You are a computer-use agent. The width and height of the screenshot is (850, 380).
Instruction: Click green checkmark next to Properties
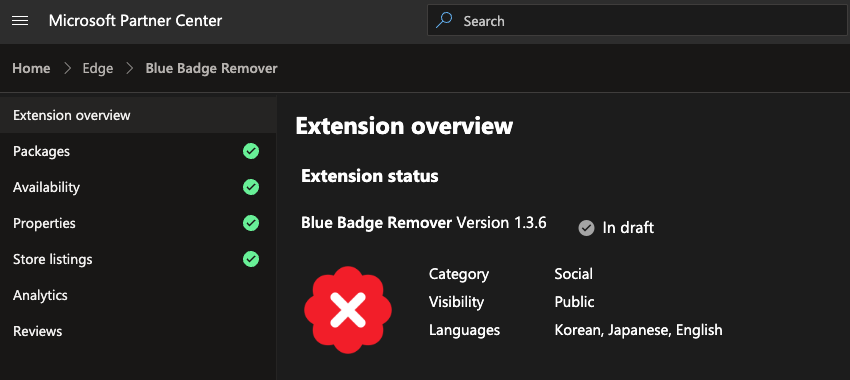(251, 223)
